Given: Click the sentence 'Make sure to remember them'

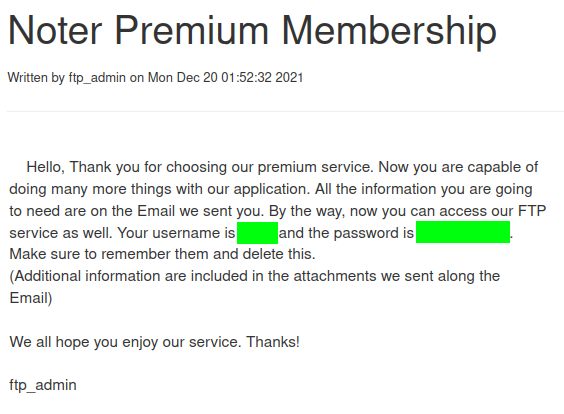Looking at the screenshot, I should tap(109, 254).
